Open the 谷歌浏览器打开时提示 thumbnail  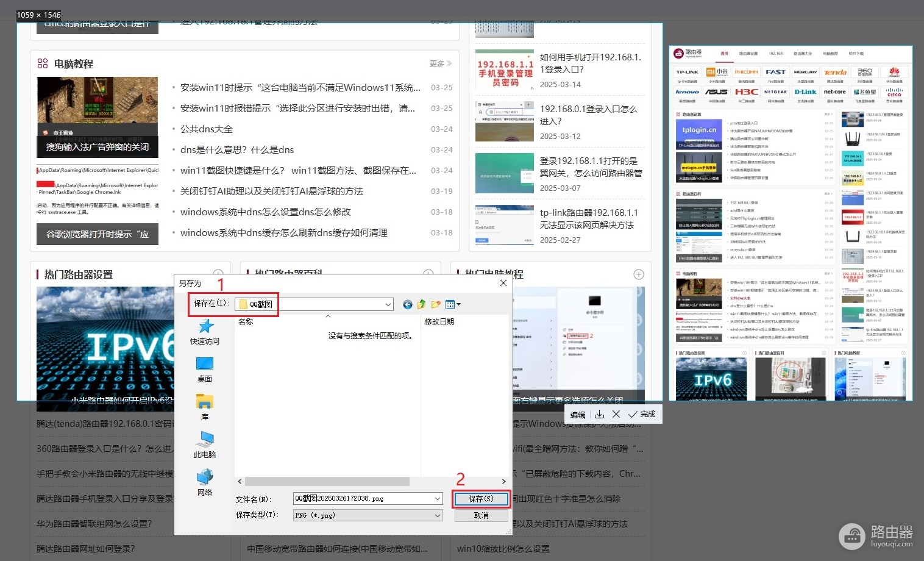click(x=98, y=205)
